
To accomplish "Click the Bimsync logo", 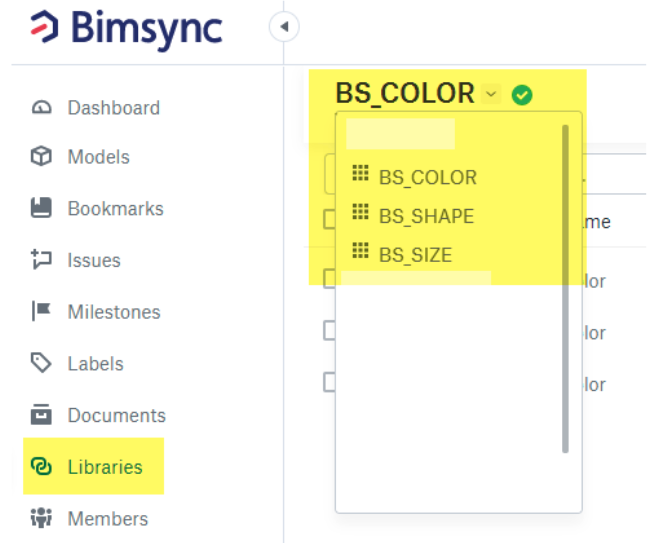I will (126, 29).
